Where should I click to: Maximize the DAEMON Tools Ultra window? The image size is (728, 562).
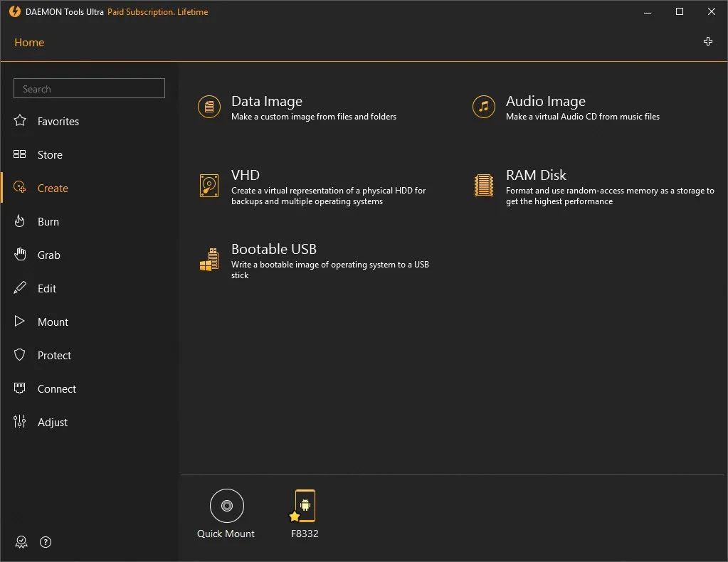click(x=679, y=11)
